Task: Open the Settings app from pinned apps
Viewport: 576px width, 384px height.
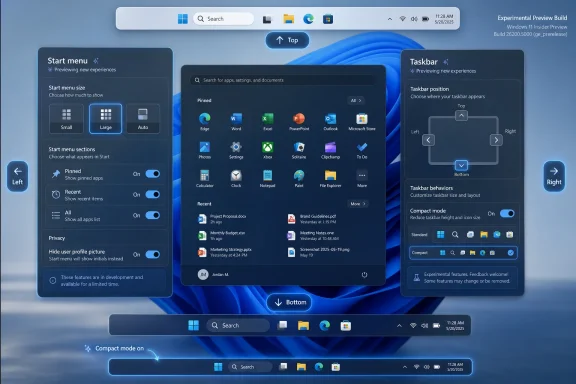Action: pyautogui.click(x=236, y=150)
